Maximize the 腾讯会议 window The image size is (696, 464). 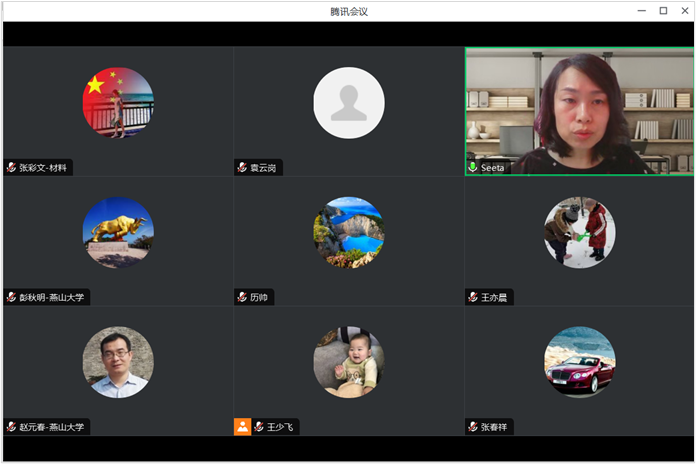click(663, 11)
